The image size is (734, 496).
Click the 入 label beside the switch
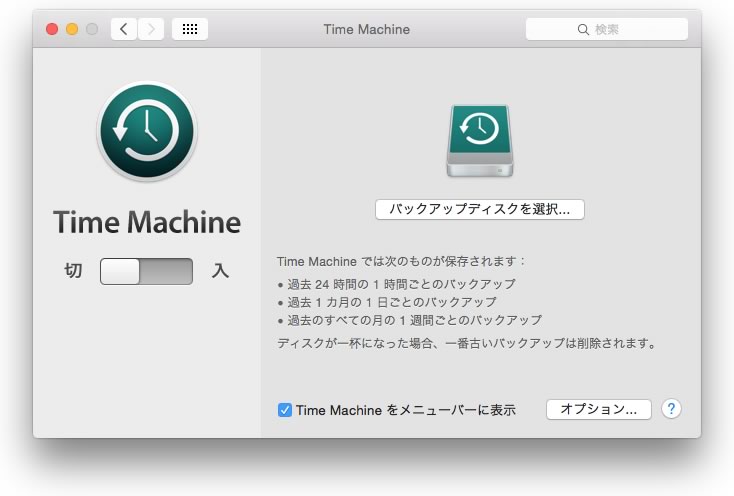220,271
